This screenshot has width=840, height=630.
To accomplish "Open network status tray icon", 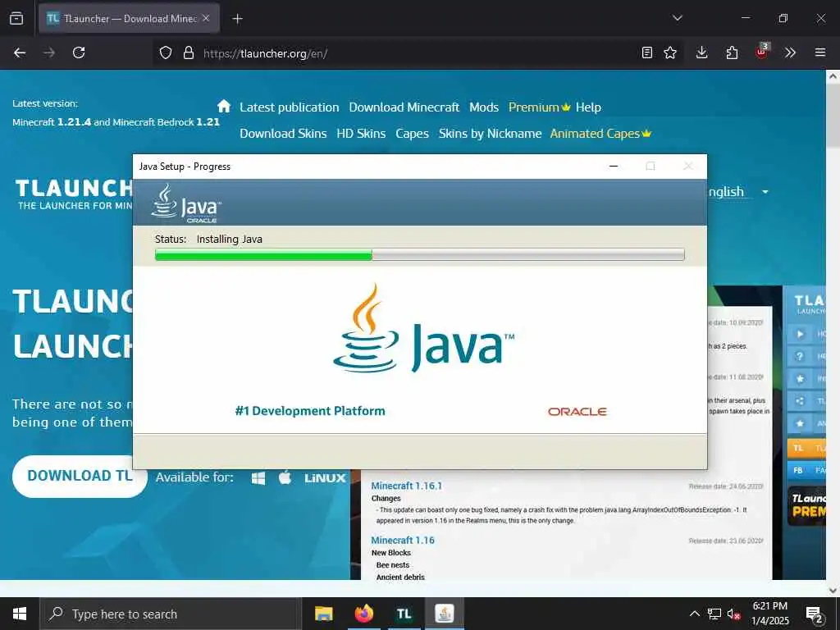I will click(x=714, y=614).
